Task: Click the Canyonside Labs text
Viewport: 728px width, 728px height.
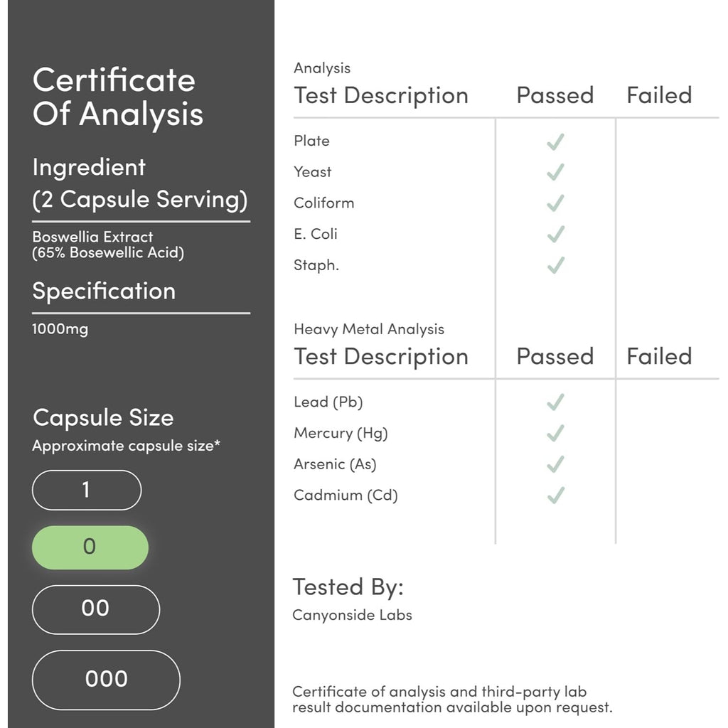Action: click(x=353, y=615)
